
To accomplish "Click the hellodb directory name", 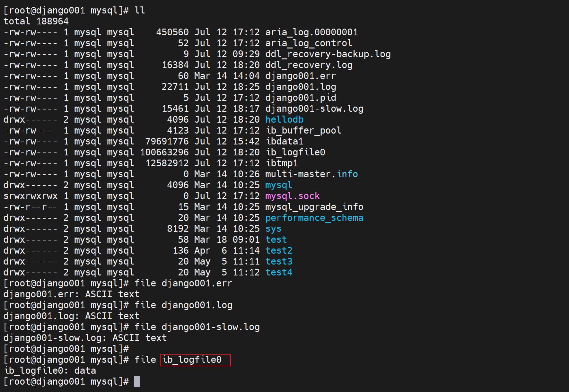I will [284, 119].
